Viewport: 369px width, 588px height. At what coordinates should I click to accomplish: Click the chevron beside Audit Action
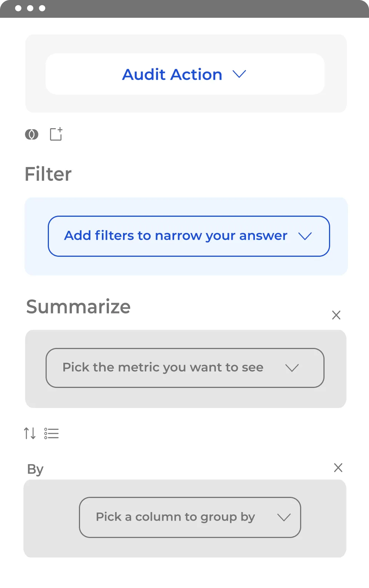239,74
